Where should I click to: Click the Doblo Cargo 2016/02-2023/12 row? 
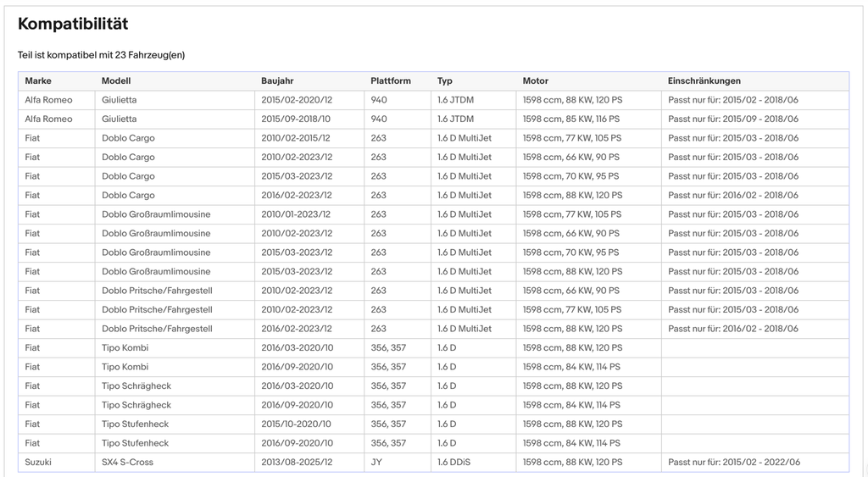pyautogui.click(x=433, y=196)
